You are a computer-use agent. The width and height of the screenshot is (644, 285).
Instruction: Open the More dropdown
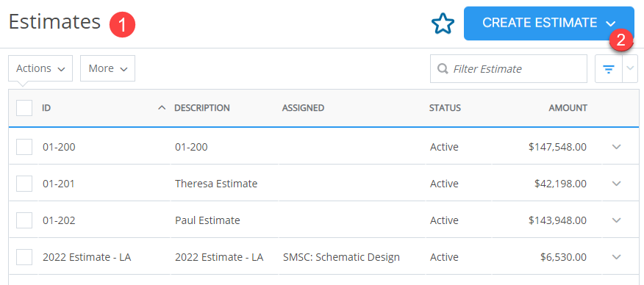point(107,68)
